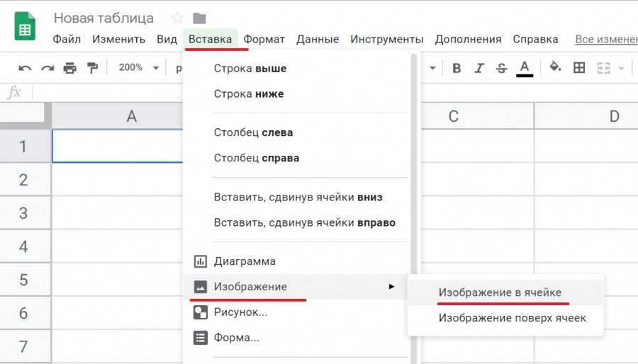Open the 200% zoom dropdown

(140, 68)
